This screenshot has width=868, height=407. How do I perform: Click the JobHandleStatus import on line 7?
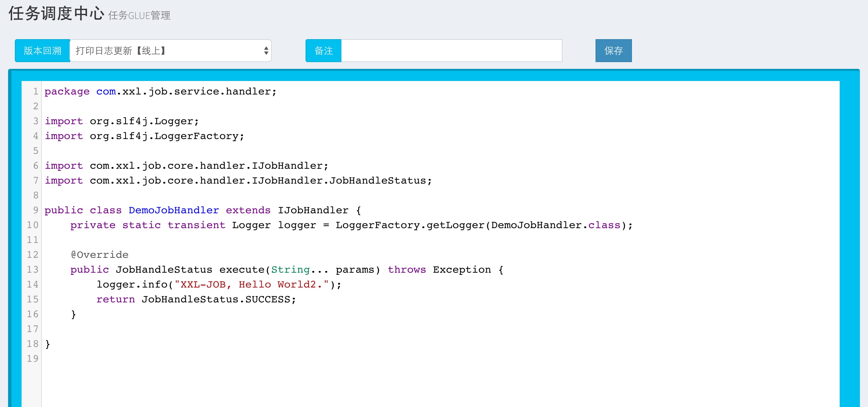(x=378, y=181)
